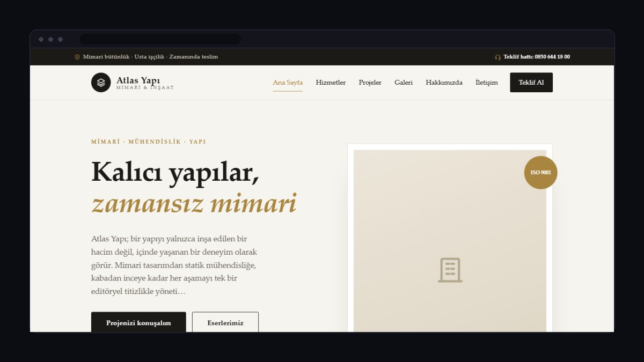Go to Hizmetler page
This screenshot has height=362, width=644.
click(331, 83)
